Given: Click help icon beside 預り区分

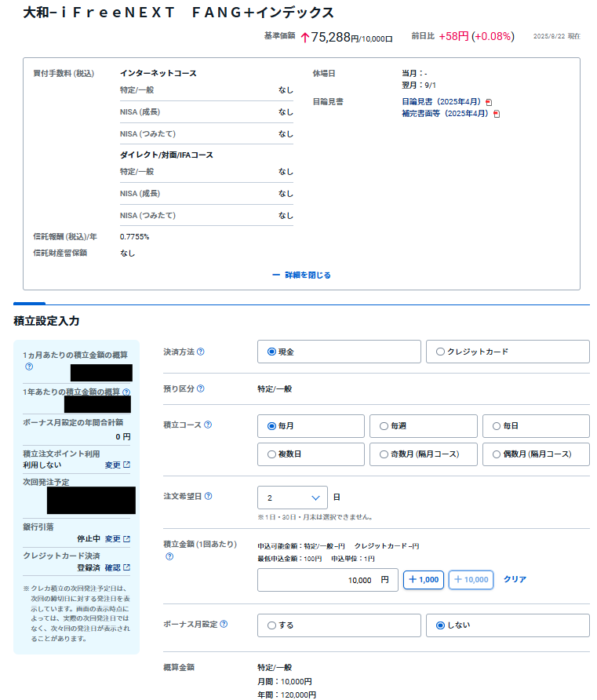Looking at the screenshot, I should tap(201, 388).
